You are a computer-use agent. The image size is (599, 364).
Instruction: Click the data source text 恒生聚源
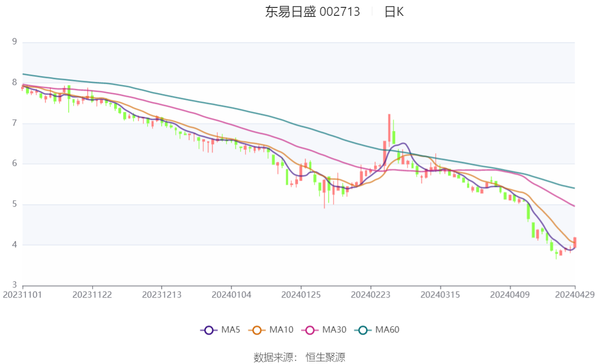(325, 358)
